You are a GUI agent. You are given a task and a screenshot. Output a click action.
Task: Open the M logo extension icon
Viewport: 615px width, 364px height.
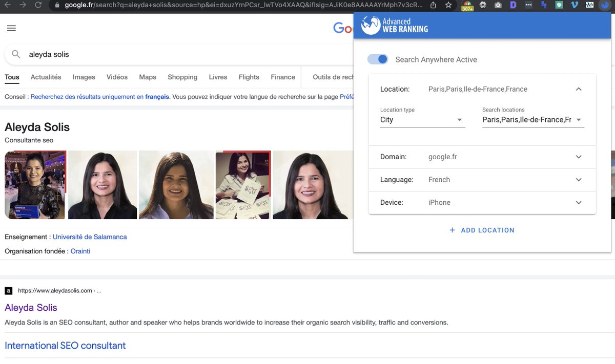click(x=590, y=5)
